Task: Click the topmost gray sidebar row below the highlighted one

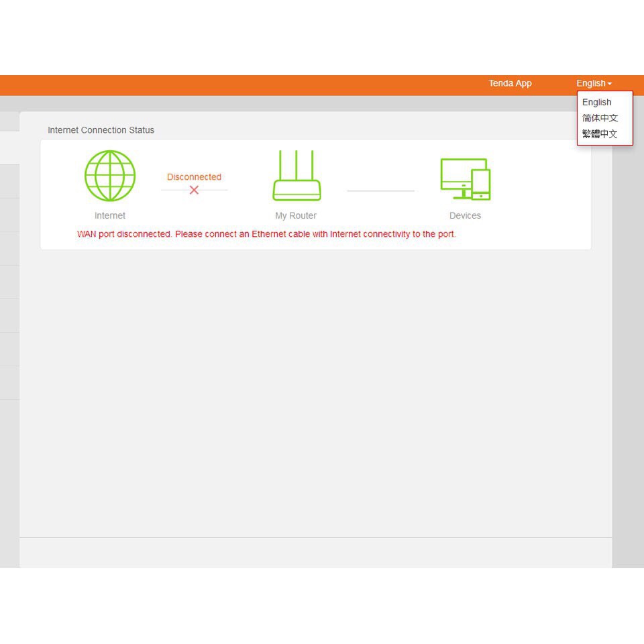Action: coord(9,181)
